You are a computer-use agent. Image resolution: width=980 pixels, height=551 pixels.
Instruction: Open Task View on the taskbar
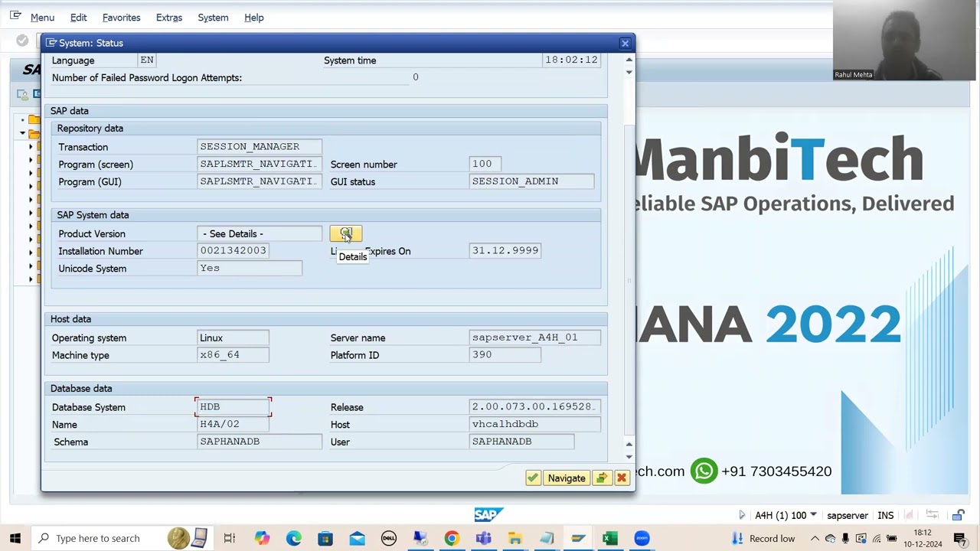point(229,538)
